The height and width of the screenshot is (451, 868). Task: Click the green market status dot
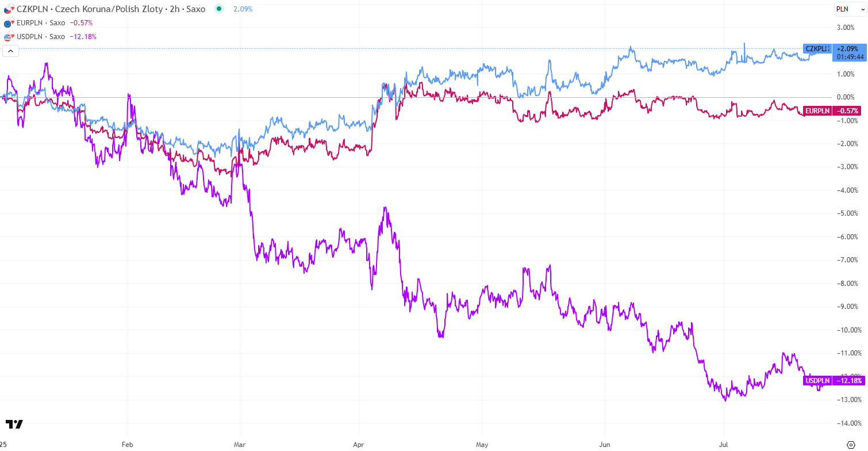[x=219, y=9]
